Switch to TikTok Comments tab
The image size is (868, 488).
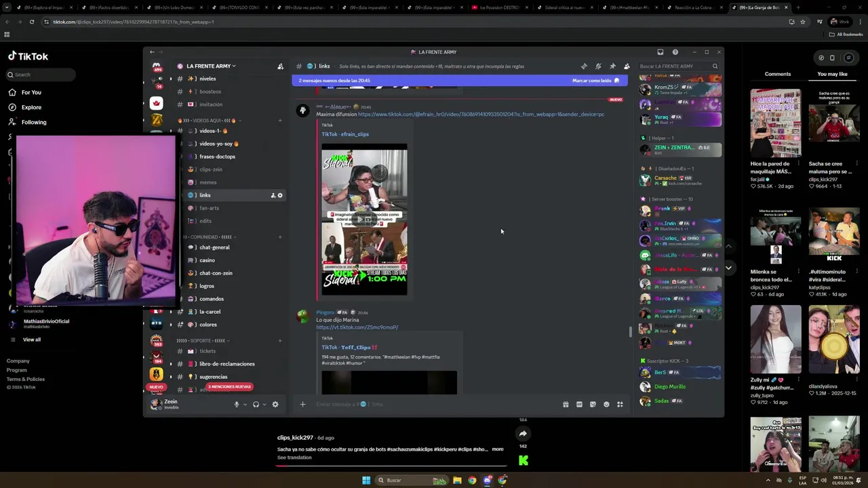tap(778, 74)
